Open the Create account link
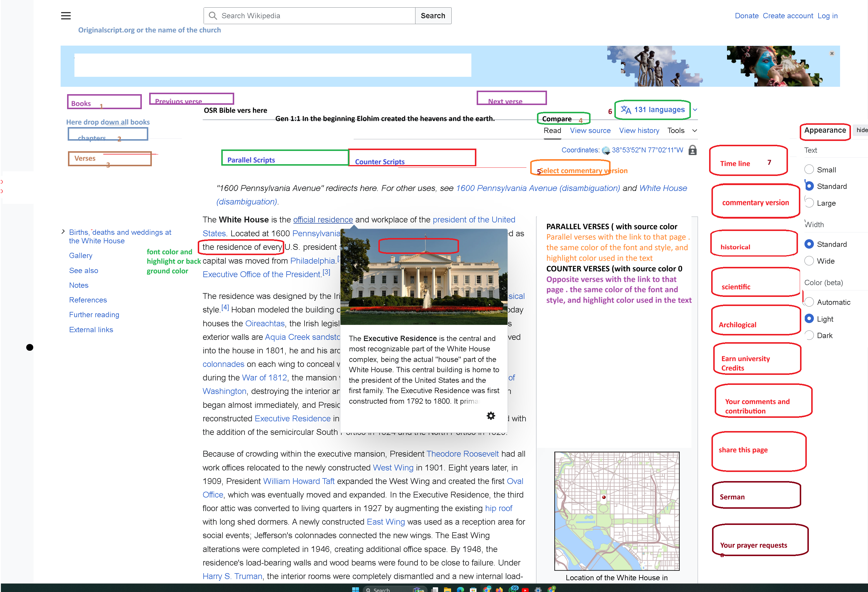Screen dimensions: 868x592 pyautogui.click(x=787, y=16)
